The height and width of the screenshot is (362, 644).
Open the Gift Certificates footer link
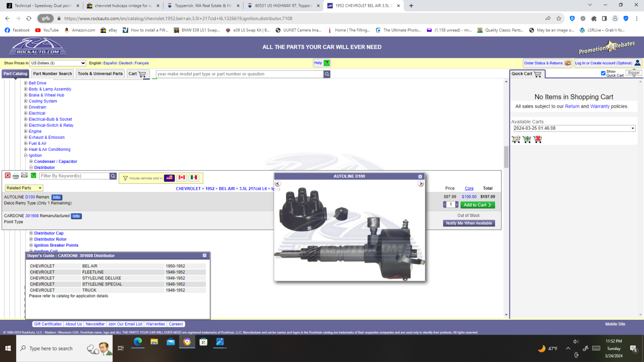[48, 324]
